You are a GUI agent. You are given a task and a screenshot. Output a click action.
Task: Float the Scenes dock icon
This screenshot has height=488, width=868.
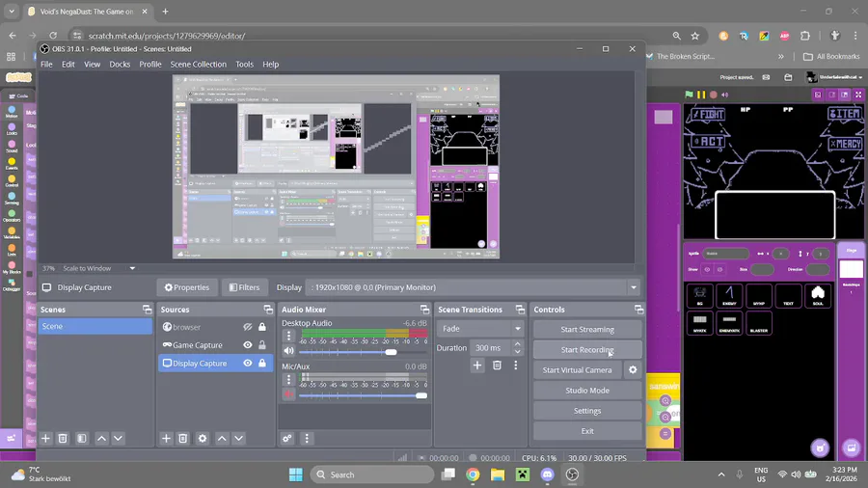tap(147, 310)
